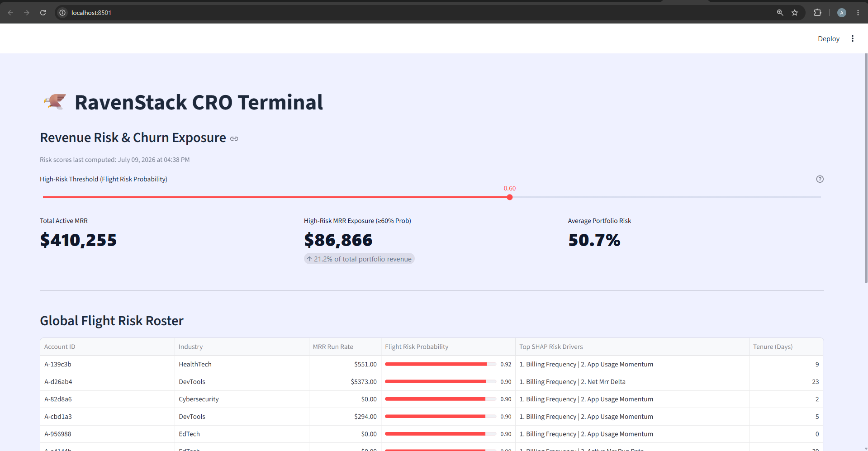Sort by Flight Risk Probability column header

pos(448,347)
